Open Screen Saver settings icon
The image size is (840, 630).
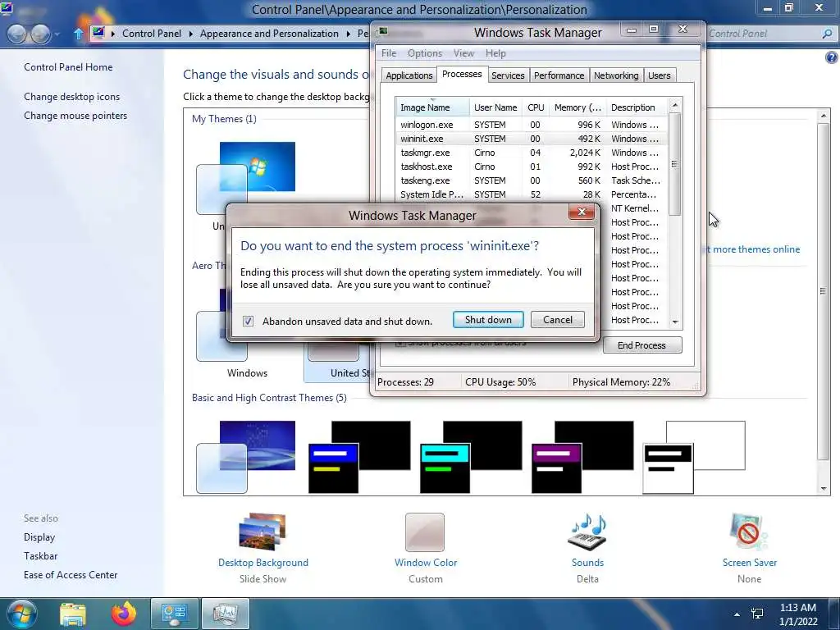click(748, 532)
